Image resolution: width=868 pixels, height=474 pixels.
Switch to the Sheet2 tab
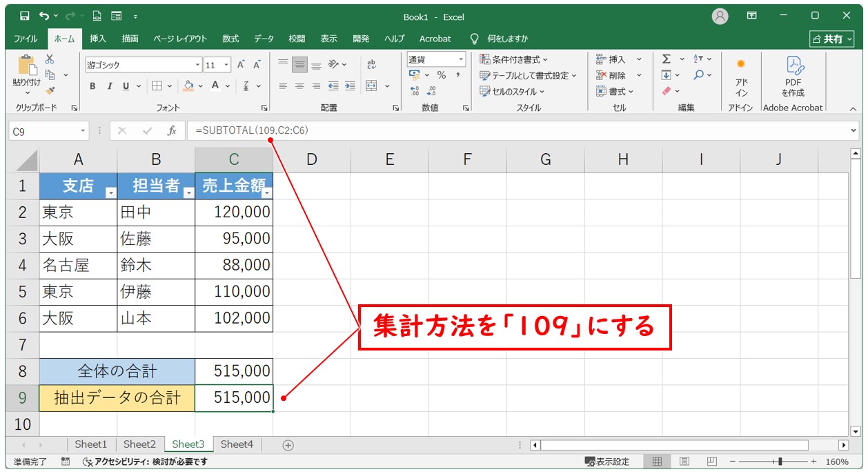click(x=139, y=444)
